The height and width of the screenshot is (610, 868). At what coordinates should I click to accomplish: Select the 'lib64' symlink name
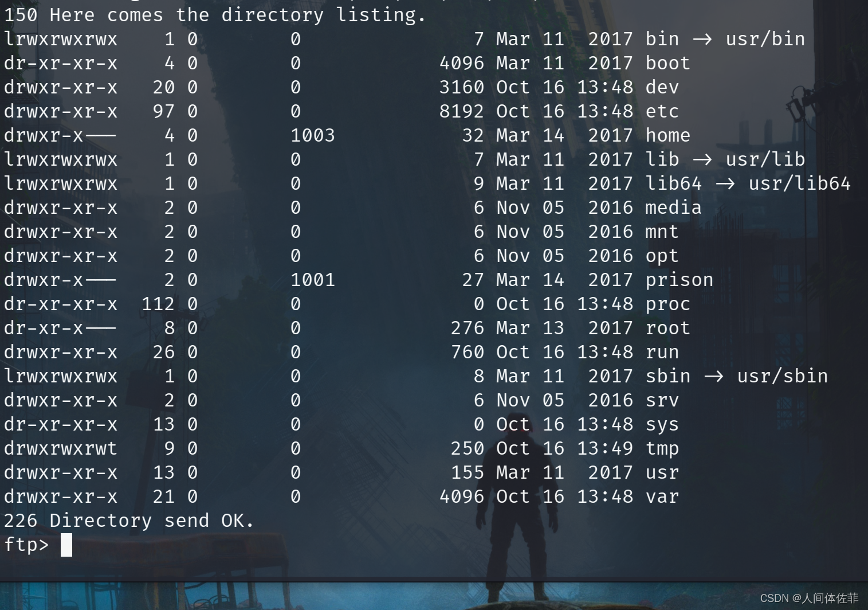point(673,183)
